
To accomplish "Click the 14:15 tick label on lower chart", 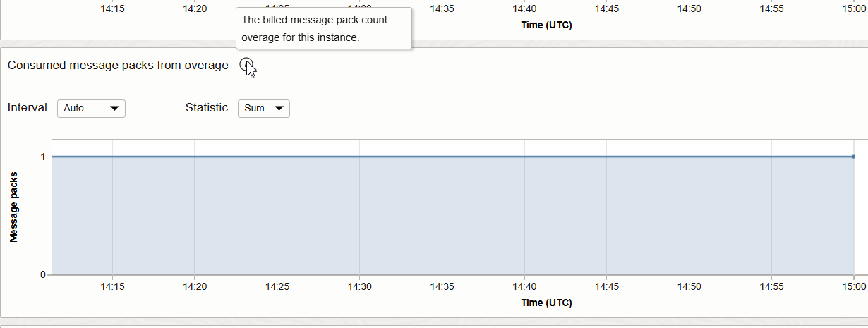I will pyautogui.click(x=112, y=287).
